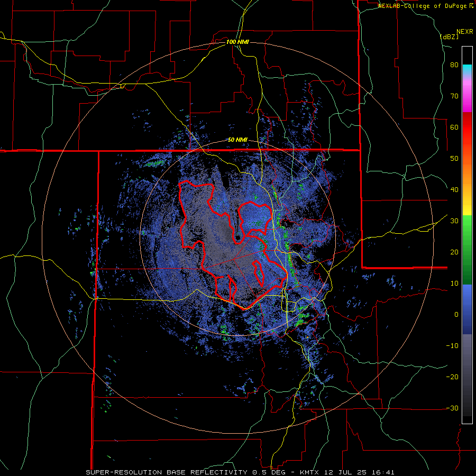This screenshot has height=476, width=476.
Task: Click the 10 dBZ scale label
Action: coord(454,283)
